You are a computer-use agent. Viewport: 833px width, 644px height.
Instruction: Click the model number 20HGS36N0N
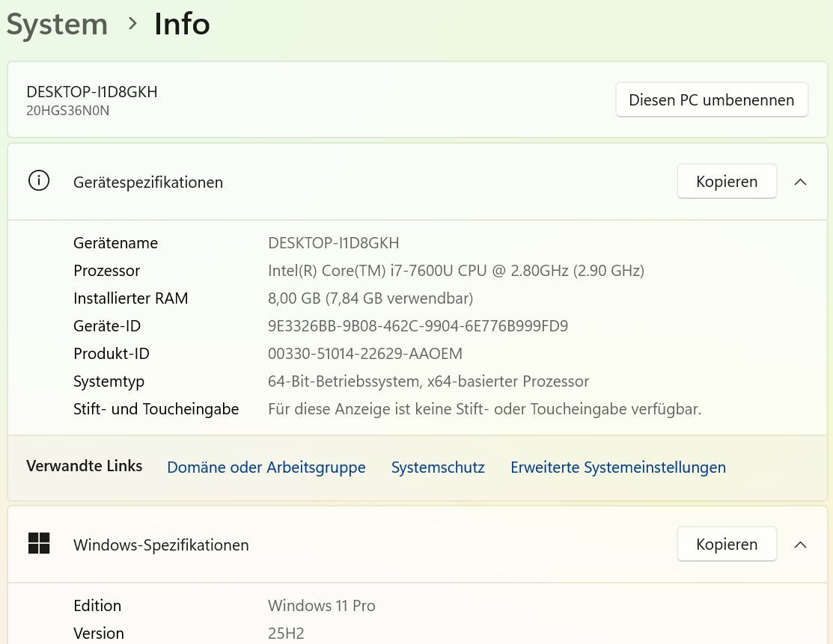click(x=68, y=111)
